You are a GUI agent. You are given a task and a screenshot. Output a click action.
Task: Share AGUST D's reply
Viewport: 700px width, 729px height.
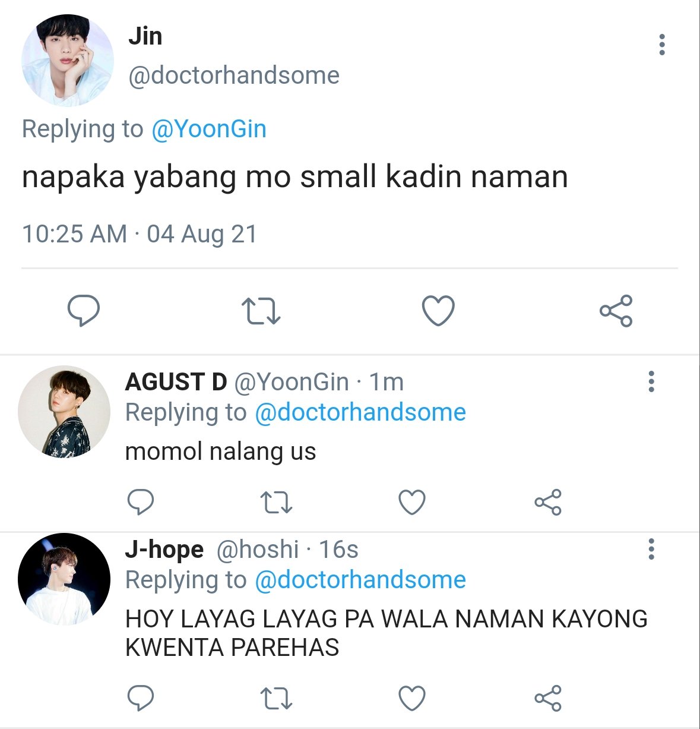(547, 503)
